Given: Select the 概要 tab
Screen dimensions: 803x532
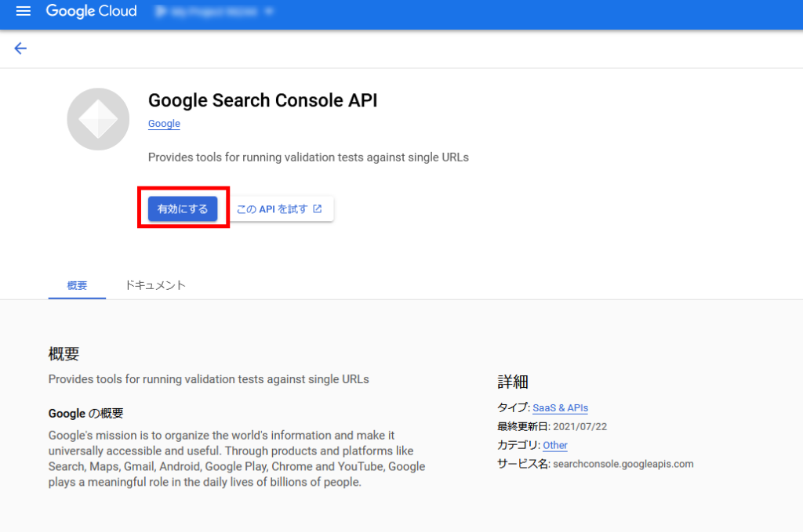Looking at the screenshot, I should pyautogui.click(x=77, y=285).
